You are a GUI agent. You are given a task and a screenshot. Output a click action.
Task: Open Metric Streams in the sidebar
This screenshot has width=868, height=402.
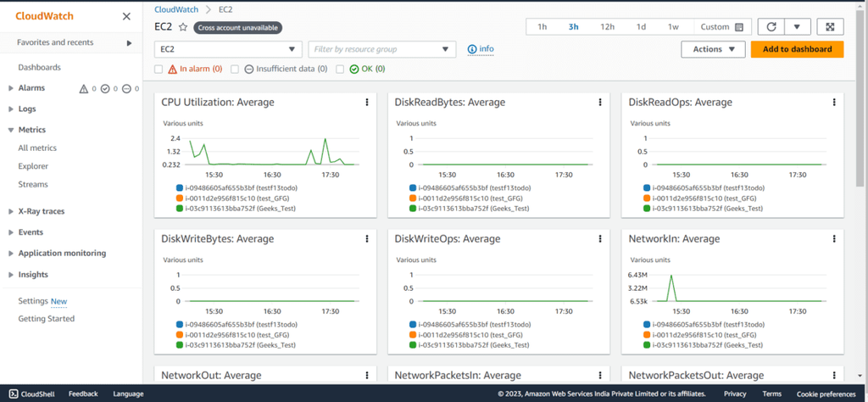33,184
